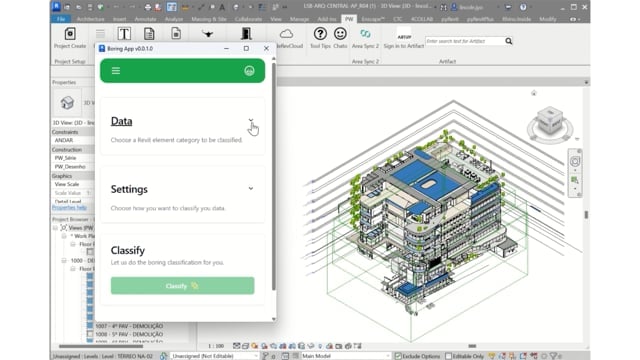Click the user account icon in title bar

(x=454, y=7)
